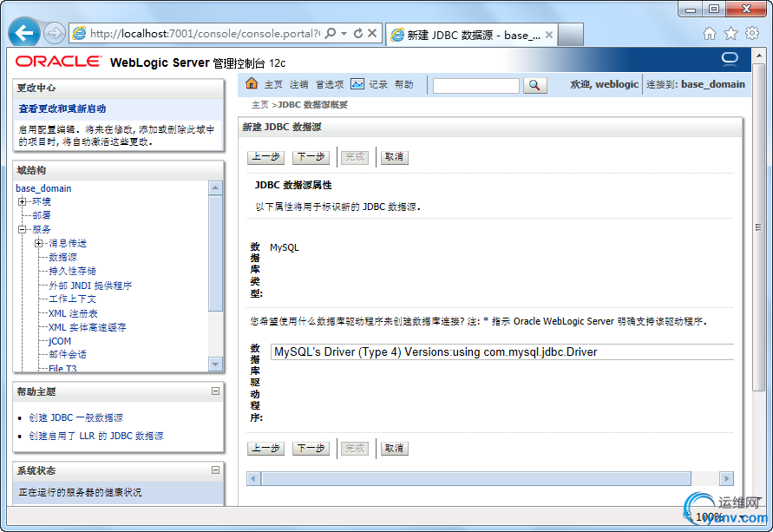The width and height of the screenshot is (773, 532).
Task: Select XML 注册表 tree item
Action: (73, 313)
